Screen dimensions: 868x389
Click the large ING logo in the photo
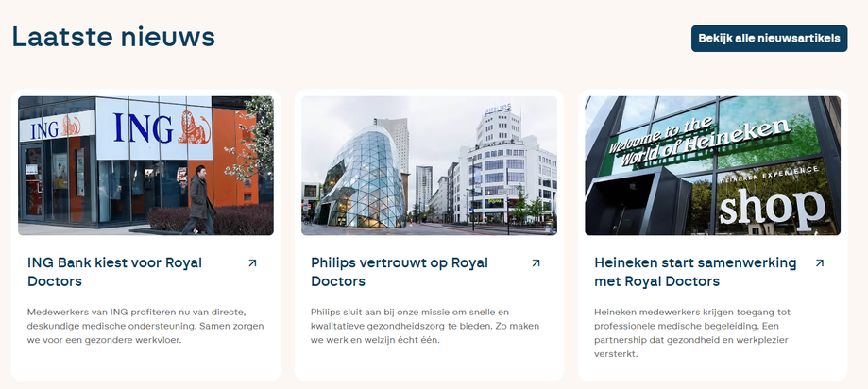(162, 128)
